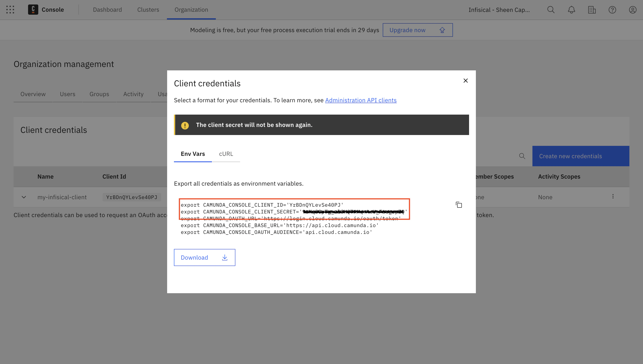Click the trial ends in 29 days notice
This screenshot has height=364, width=643.
(x=285, y=30)
